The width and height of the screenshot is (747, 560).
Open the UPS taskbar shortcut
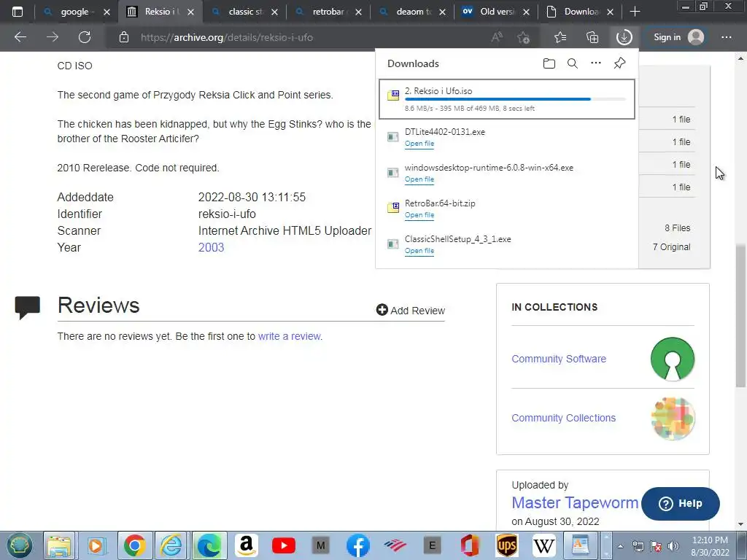[507, 545]
